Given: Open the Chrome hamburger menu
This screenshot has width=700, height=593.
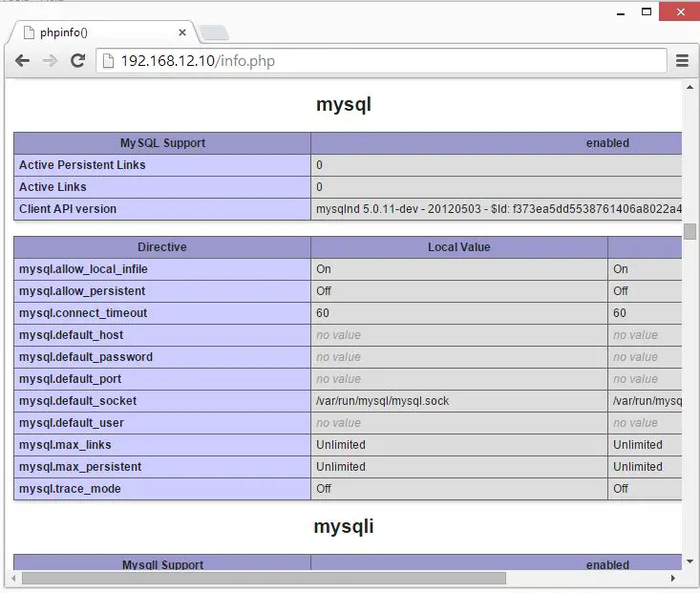Looking at the screenshot, I should (x=682, y=61).
